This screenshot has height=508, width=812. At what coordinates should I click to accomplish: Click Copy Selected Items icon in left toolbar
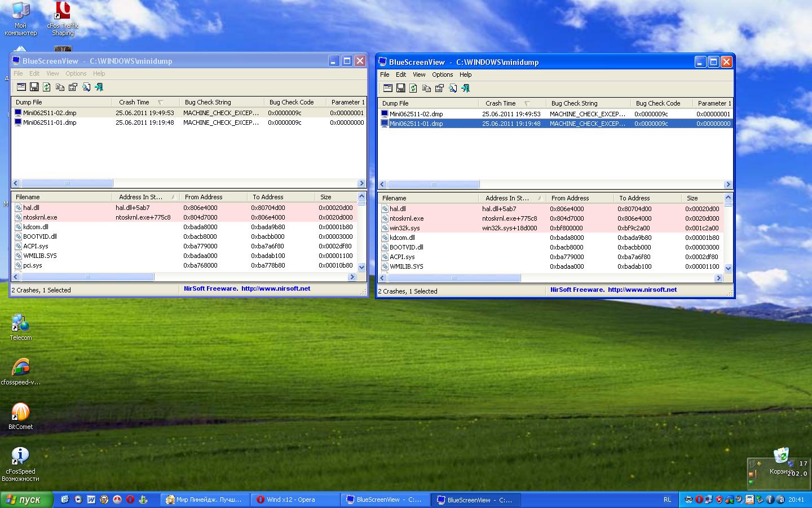tap(60, 87)
